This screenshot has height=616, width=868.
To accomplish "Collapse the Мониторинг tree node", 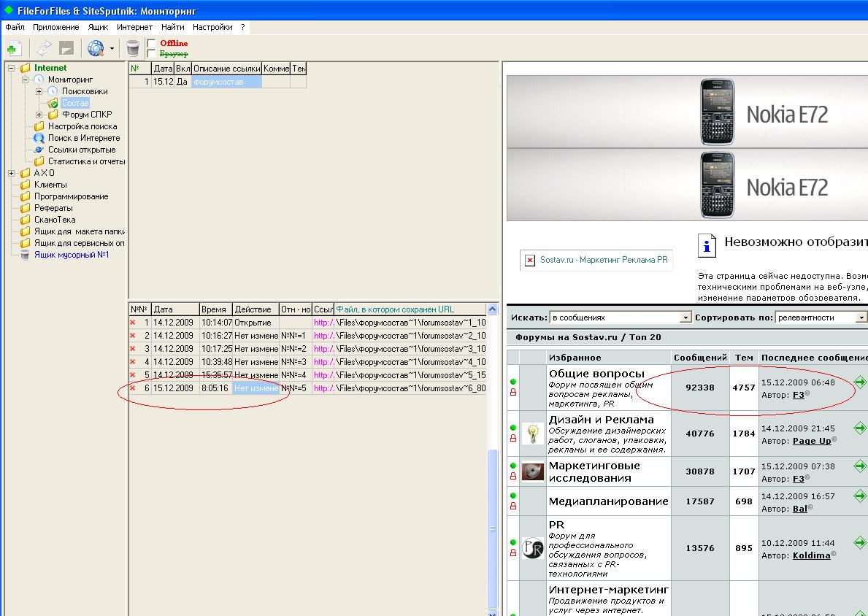I will click(x=25, y=80).
